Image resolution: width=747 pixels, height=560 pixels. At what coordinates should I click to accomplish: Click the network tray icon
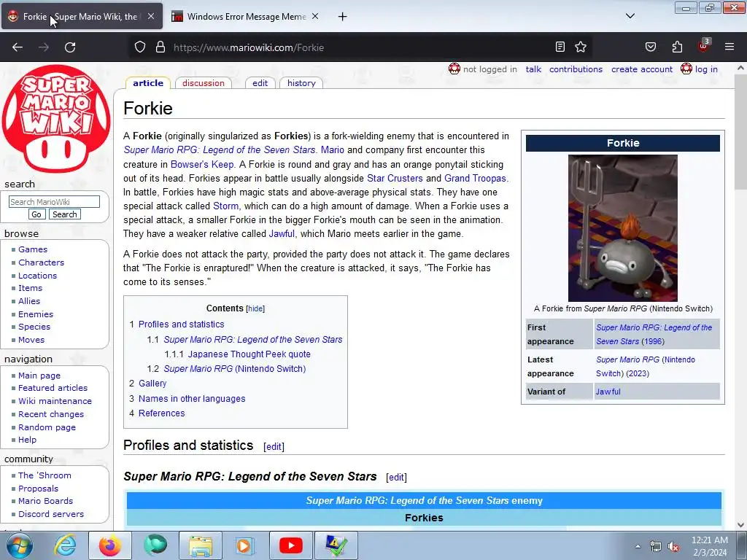656,547
